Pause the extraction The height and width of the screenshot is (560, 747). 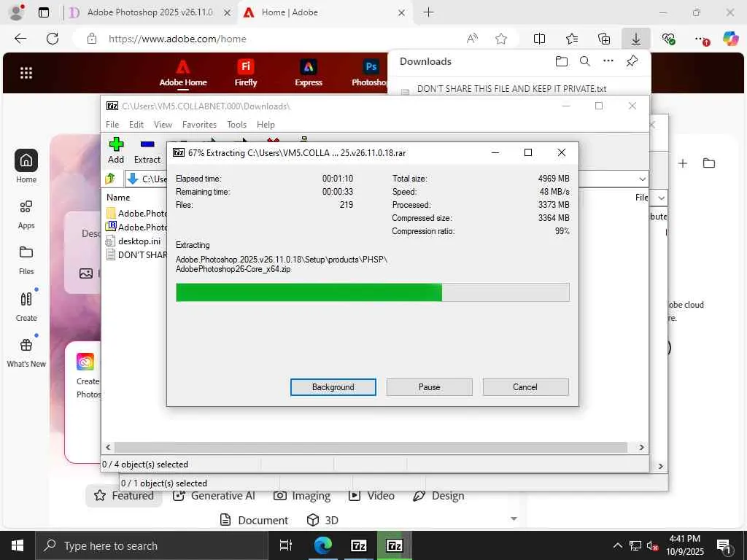click(x=429, y=387)
